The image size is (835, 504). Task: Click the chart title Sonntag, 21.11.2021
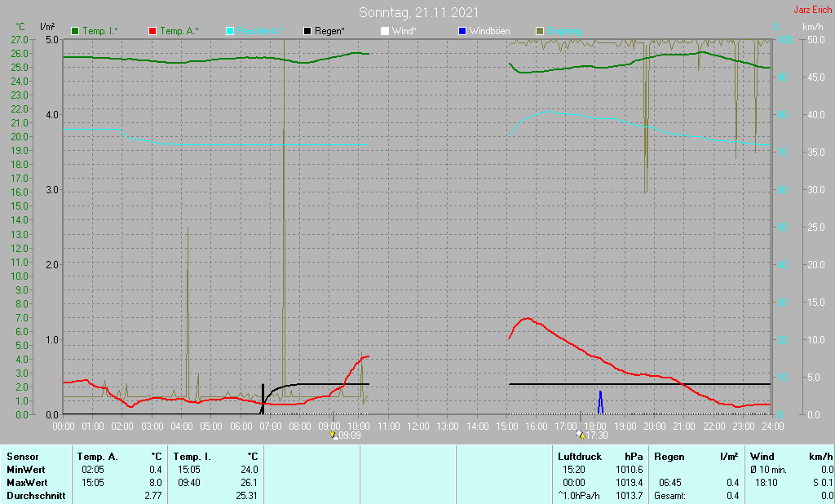click(x=418, y=12)
